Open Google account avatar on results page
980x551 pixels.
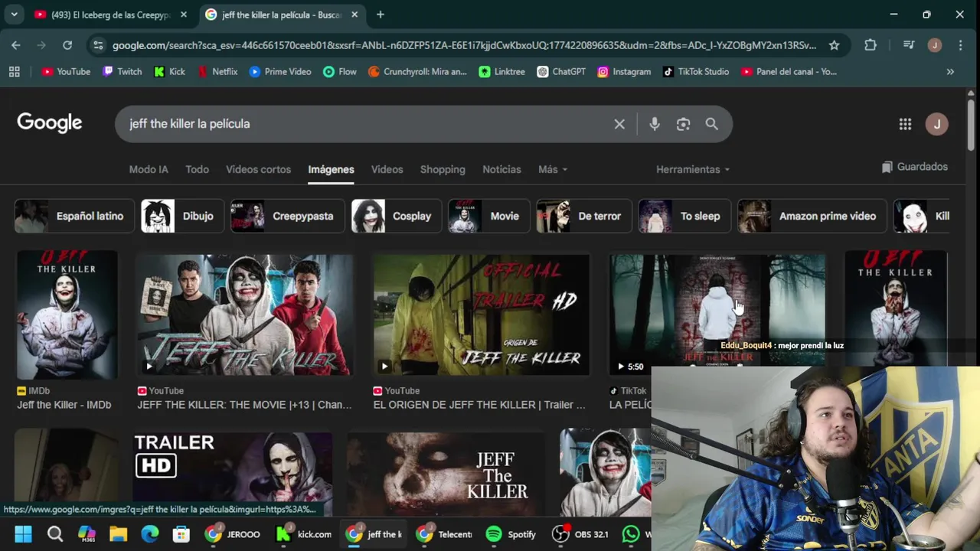[x=936, y=124]
